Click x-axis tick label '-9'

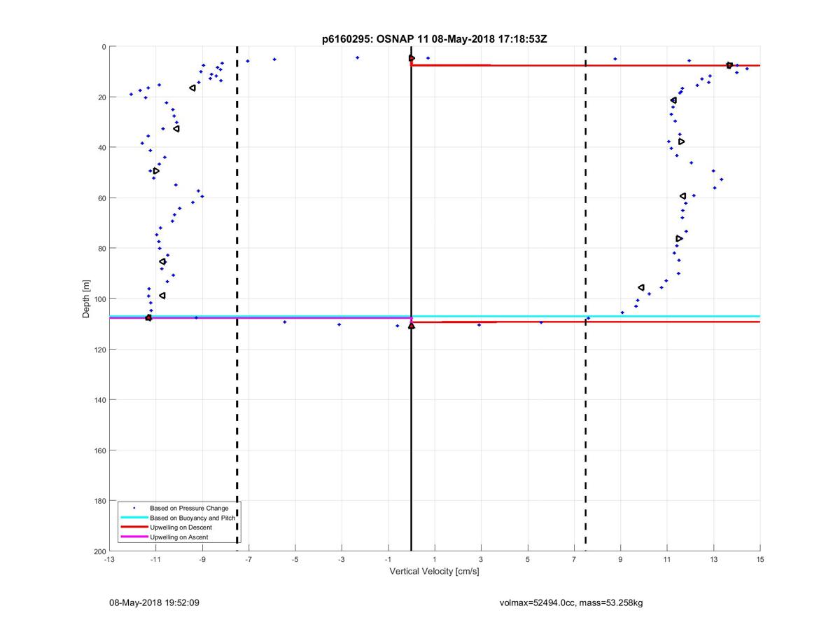click(x=202, y=560)
